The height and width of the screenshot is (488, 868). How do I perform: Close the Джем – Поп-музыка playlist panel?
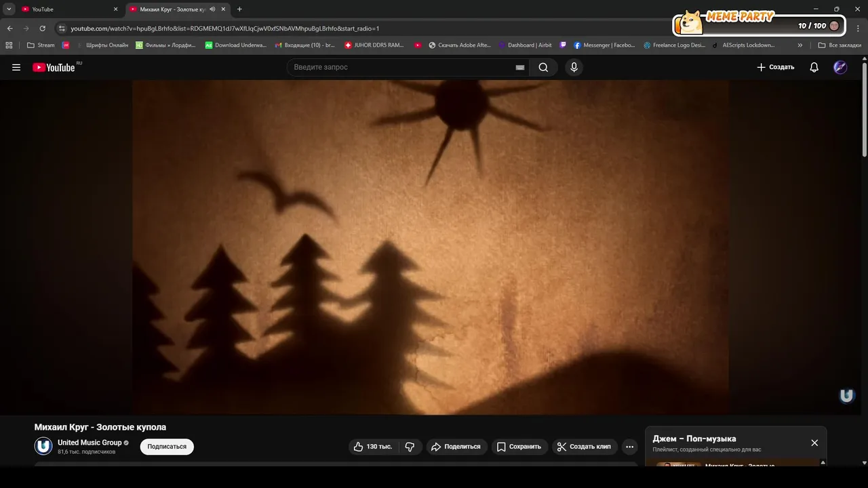point(814,443)
